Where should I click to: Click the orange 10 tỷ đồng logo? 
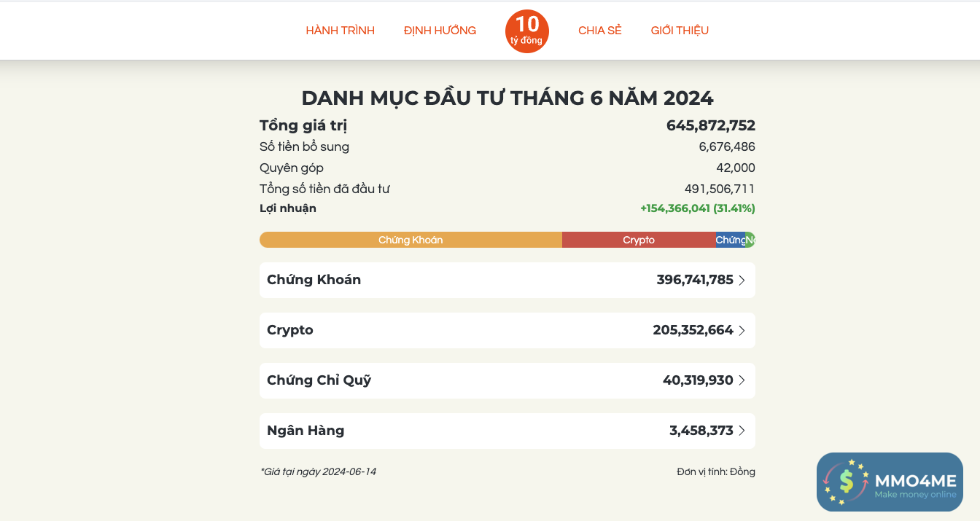point(526,31)
